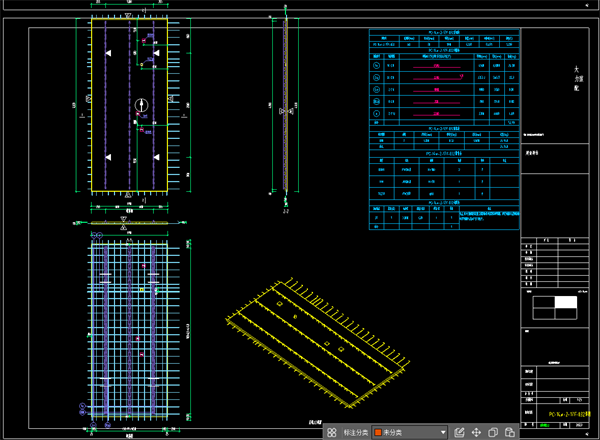The width and height of the screenshot is (600, 440).
Task: Click the edit annotation pencil icon
Action: click(459, 432)
